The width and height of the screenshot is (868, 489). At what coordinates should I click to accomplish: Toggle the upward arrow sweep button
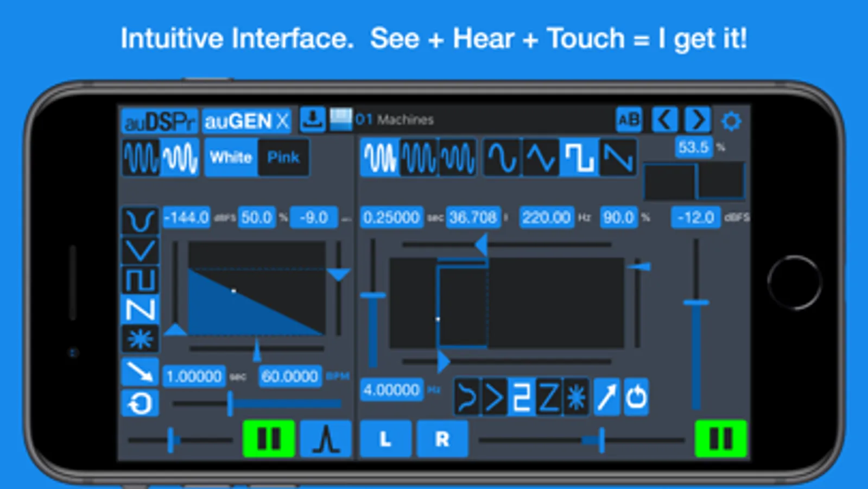pyautogui.click(x=606, y=397)
